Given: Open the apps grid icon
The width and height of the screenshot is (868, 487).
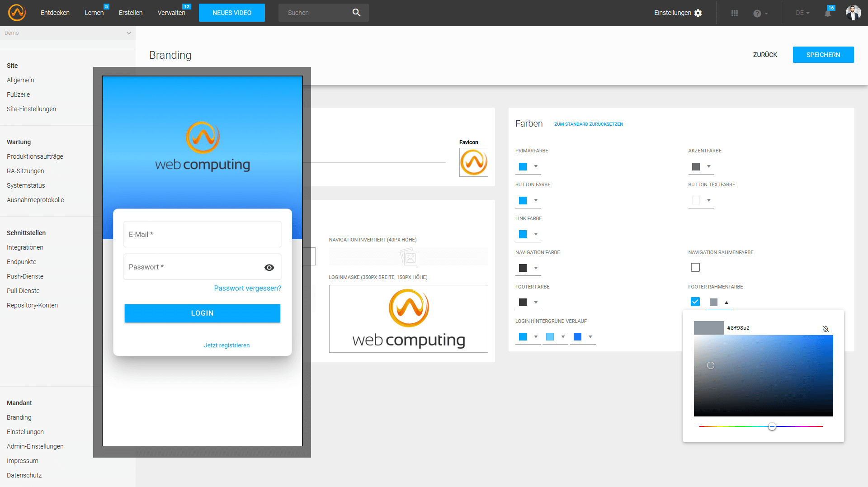Looking at the screenshot, I should (735, 13).
